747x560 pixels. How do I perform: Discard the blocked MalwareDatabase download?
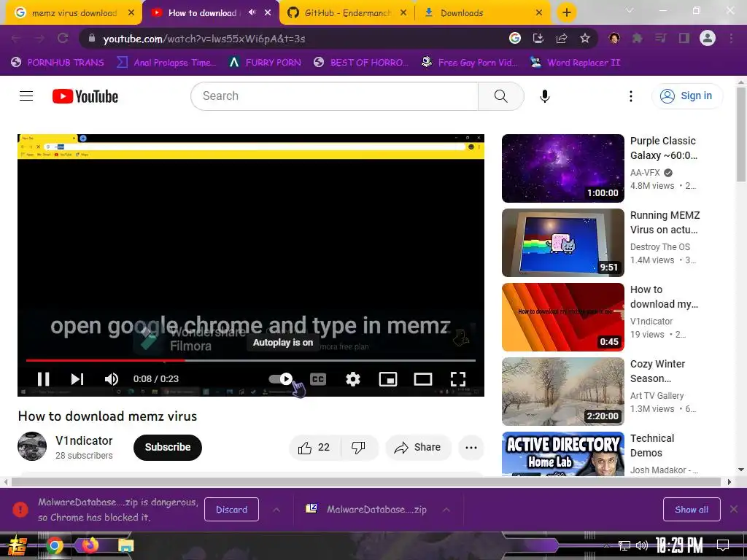[231, 510]
